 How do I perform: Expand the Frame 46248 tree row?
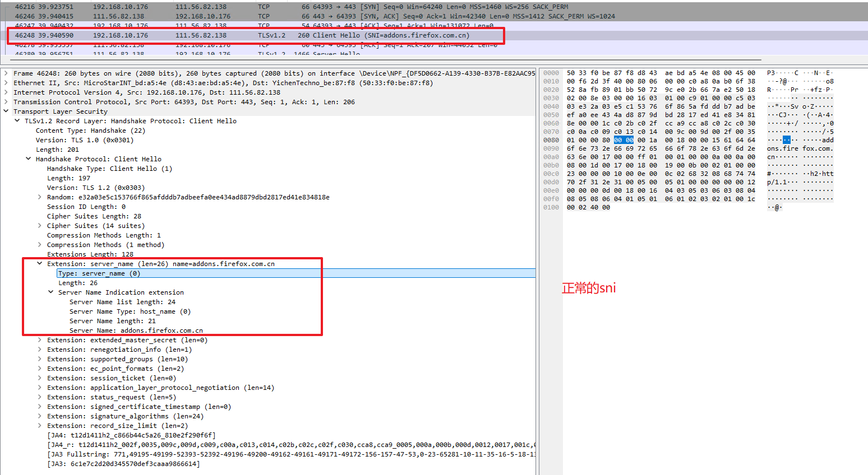[6, 73]
